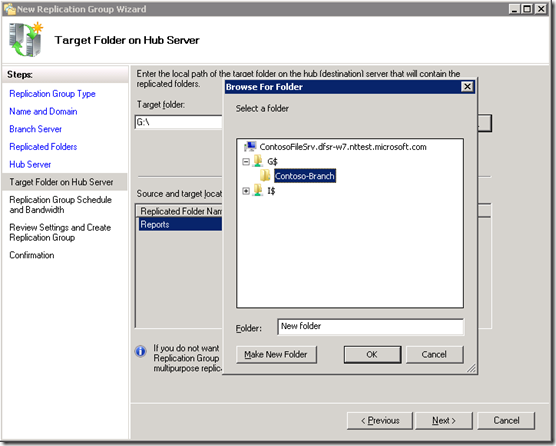Go to Hub Server step

pos(30,165)
